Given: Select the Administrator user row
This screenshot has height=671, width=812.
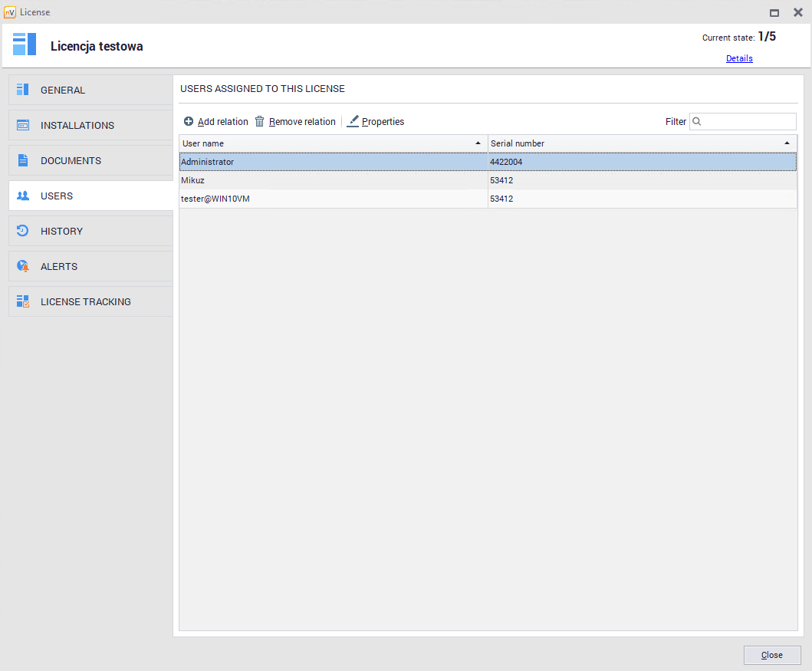Looking at the screenshot, I should [x=333, y=162].
